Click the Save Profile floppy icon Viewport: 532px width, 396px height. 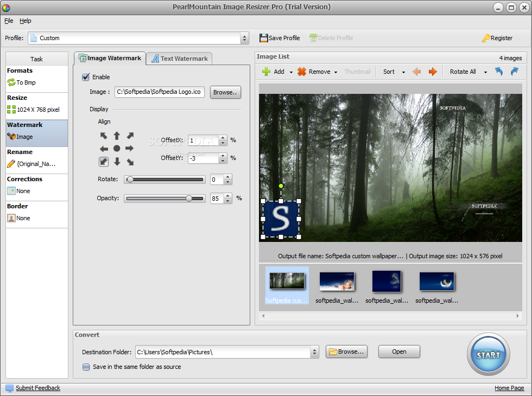pos(264,38)
